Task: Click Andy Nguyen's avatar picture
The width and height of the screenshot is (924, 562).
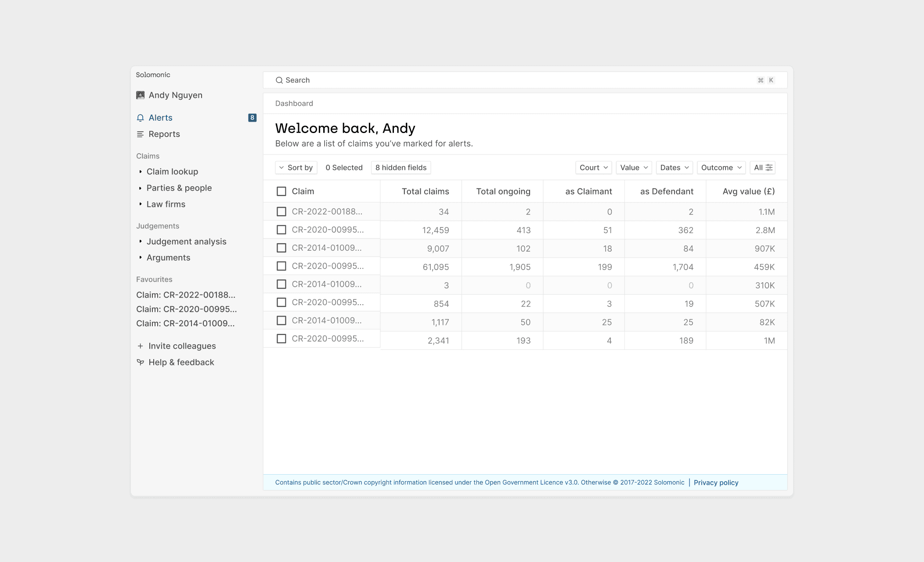Action: point(141,95)
